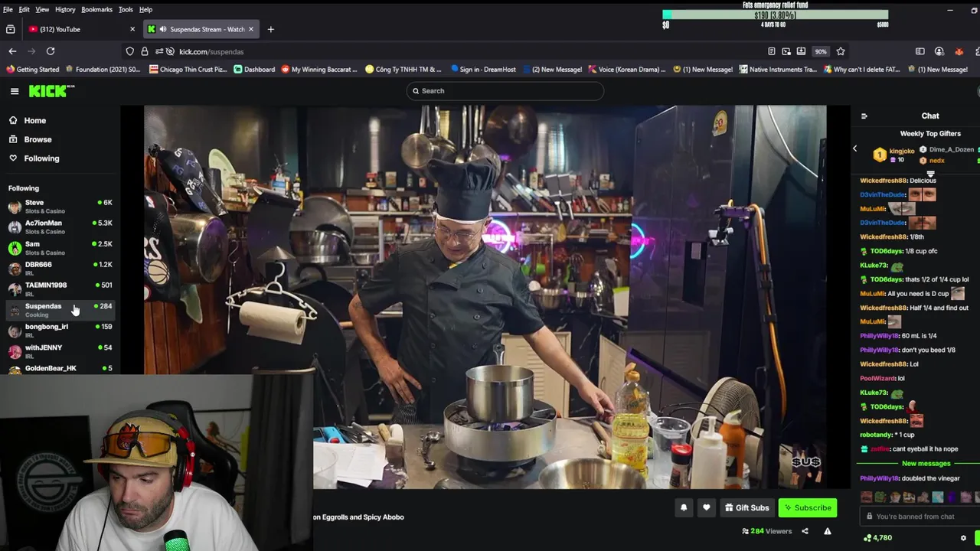The image size is (980, 551).
Task: Open the View menu
Action: pyautogui.click(x=42, y=9)
